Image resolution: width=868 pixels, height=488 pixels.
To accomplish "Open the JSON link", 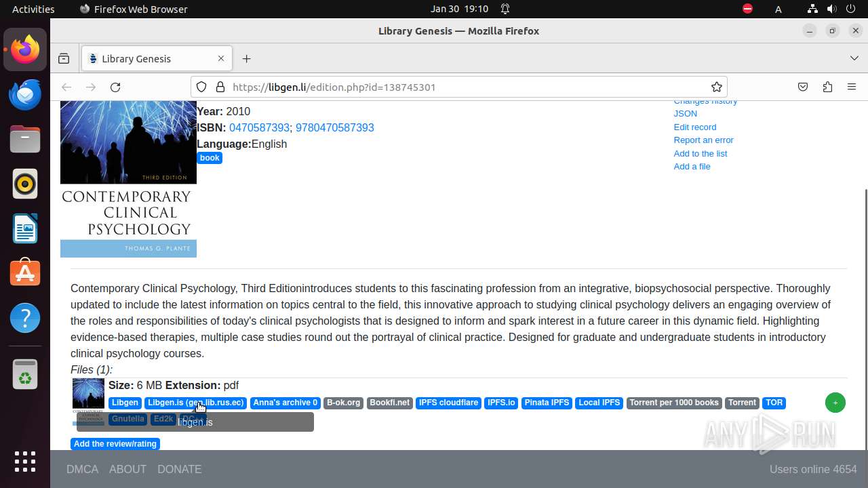I will [685, 114].
